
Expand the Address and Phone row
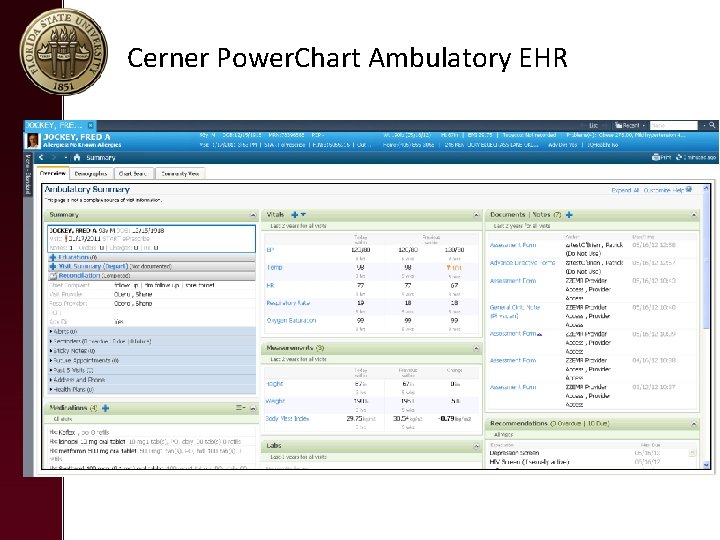pos(152,380)
